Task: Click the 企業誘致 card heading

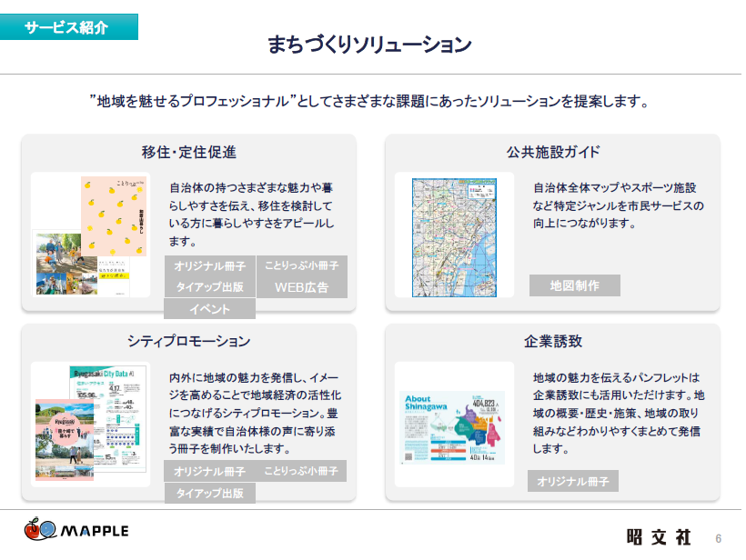Action: pos(552,342)
